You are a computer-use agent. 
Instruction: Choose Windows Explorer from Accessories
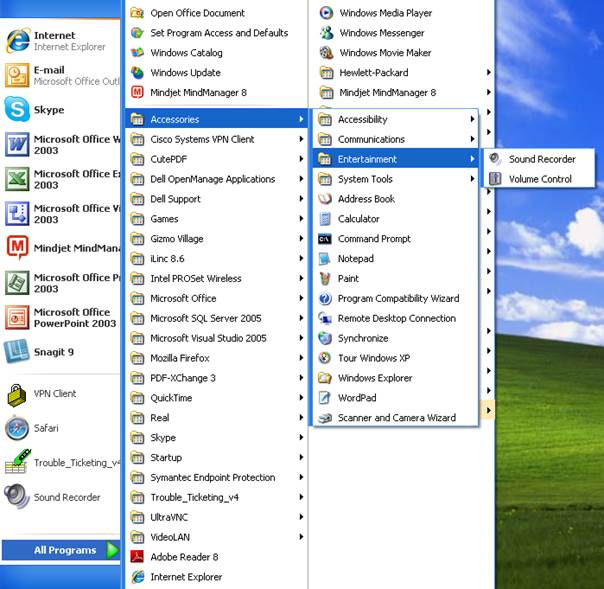point(395,378)
